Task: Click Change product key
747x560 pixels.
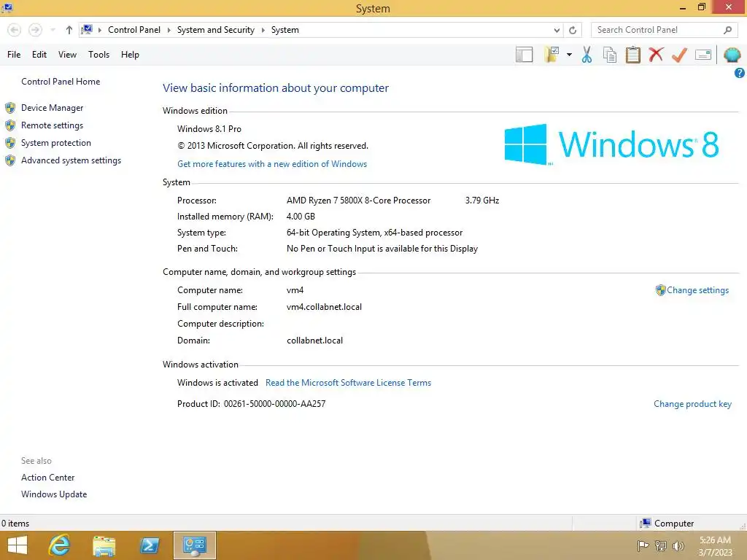Action: [692, 404]
